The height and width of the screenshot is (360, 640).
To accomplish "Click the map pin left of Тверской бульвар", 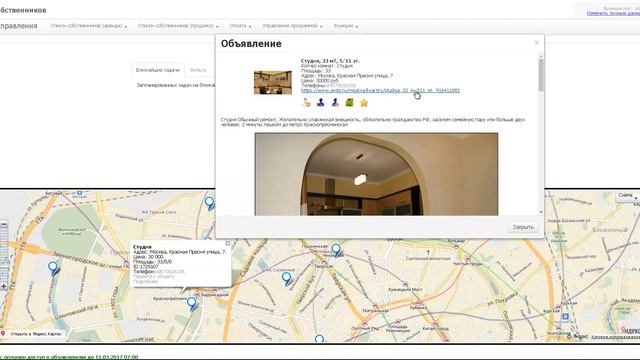I will (x=287, y=279).
